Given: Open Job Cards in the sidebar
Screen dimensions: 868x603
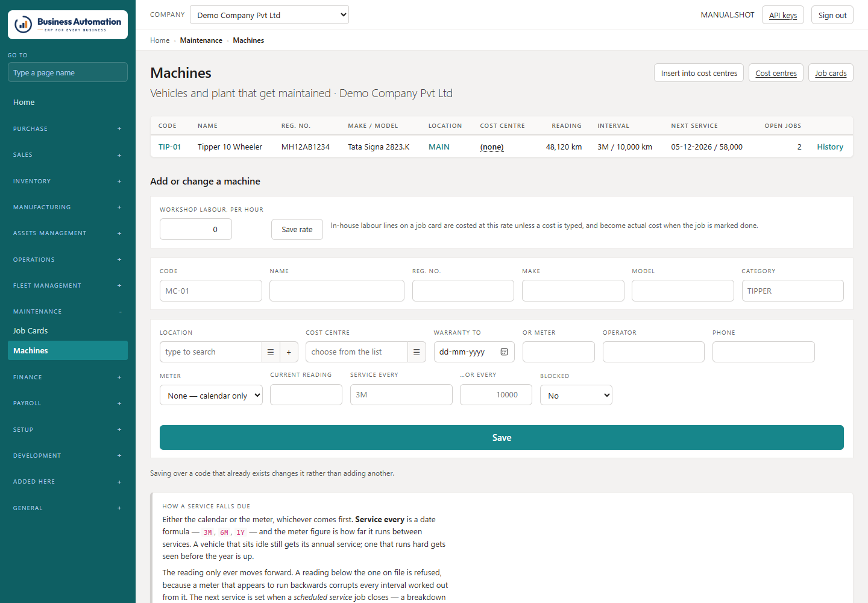Looking at the screenshot, I should pos(68,331).
